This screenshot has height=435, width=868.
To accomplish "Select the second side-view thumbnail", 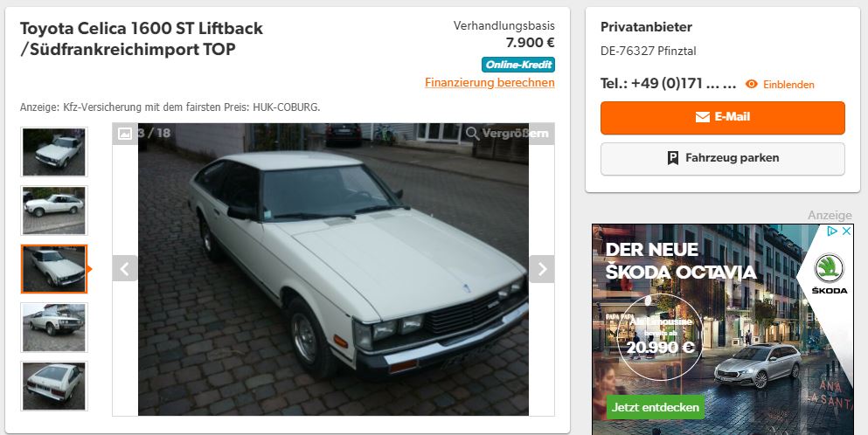I will pyautogui.click(x=54, y=211).
